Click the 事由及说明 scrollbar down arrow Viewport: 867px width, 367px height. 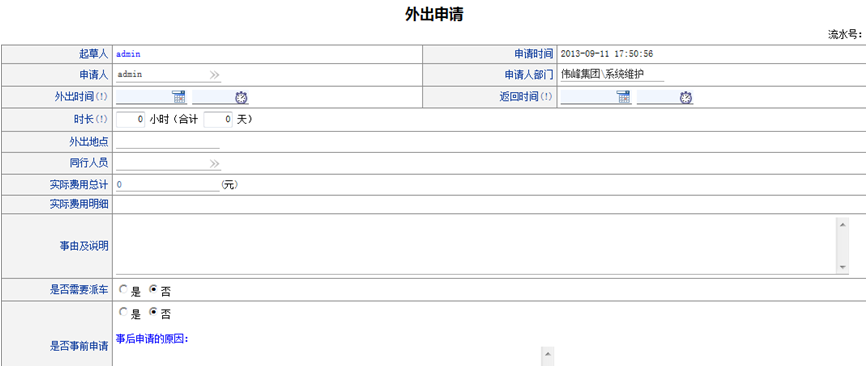tap(843, 267)
